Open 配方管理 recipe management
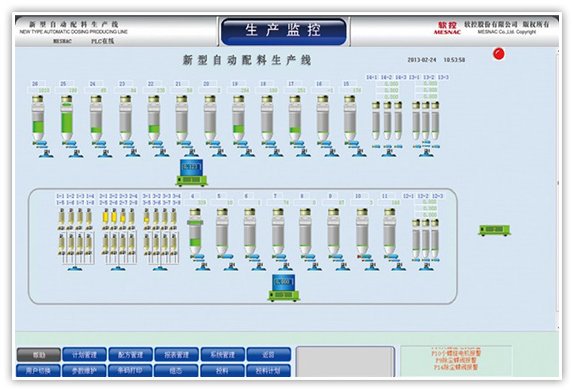The width and height of the screenshot is (572, 390). pyautogui.click(x=130, y=354)
